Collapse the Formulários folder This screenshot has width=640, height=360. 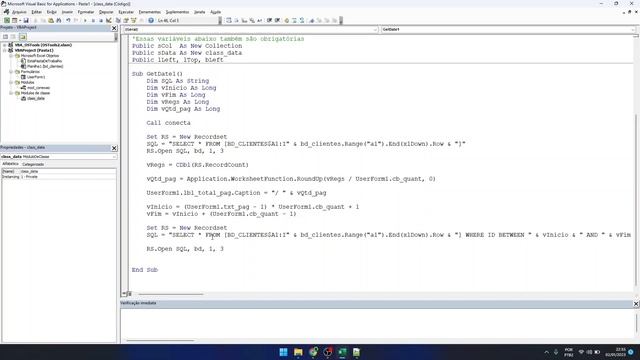click(x=11, y=71)
